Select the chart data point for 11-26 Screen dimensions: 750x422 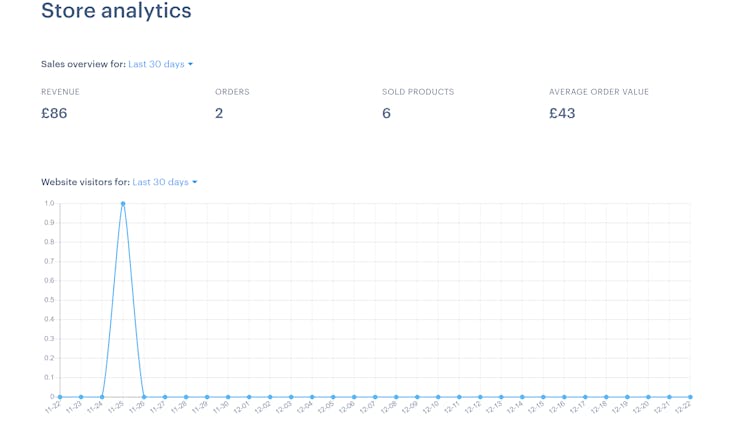point(144,397)
